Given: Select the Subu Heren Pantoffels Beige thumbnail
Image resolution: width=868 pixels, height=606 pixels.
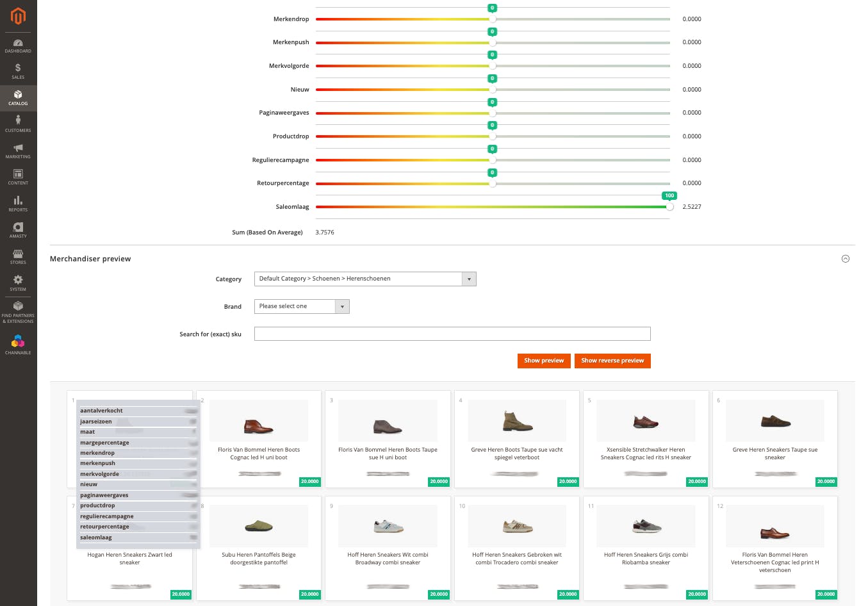Looking at the screenshot, I should [x=259, y=526].
